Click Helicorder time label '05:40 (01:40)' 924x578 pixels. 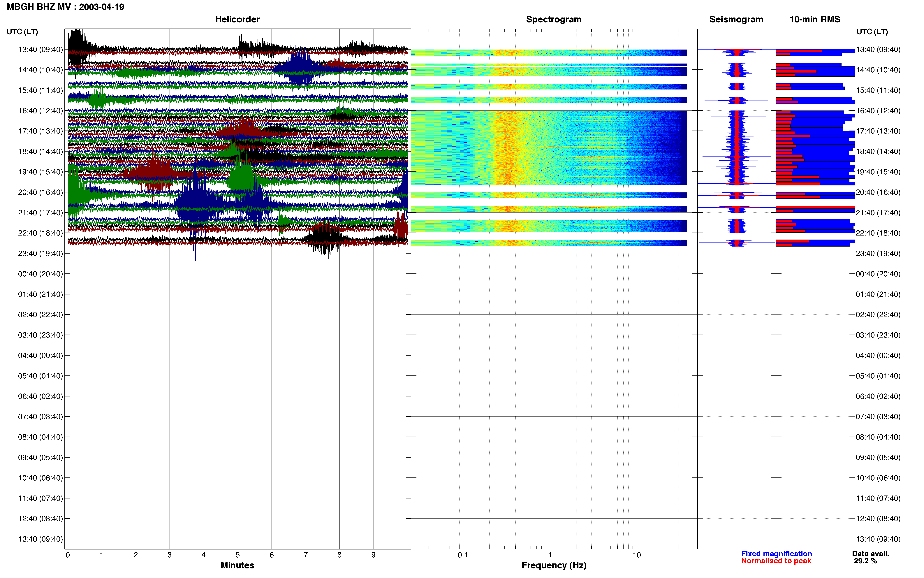(x=41, y=376)
